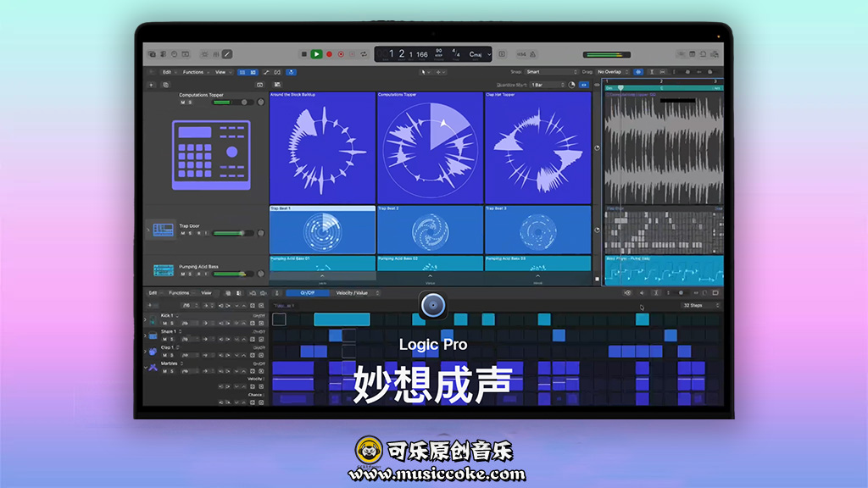
Task: Select the Trap Door track icon
Action: click(164, 230)
